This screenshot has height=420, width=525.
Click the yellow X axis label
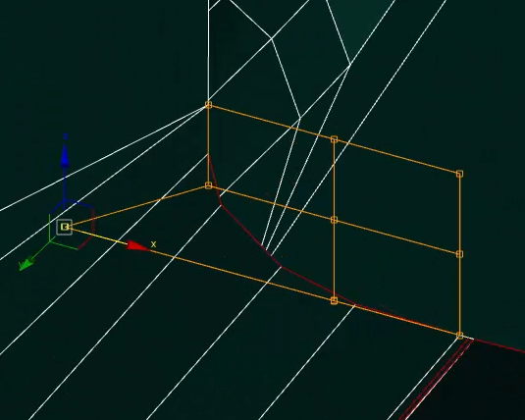[153, 244]
